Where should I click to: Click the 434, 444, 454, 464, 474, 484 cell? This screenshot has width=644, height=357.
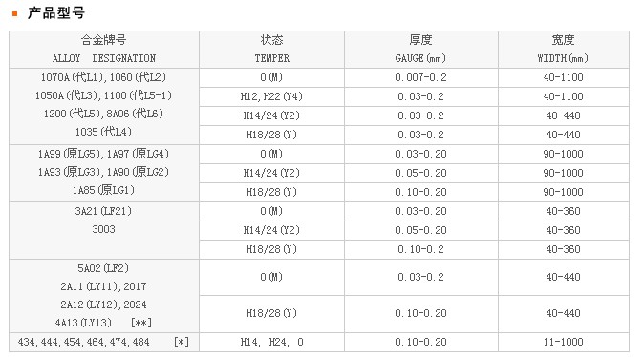tap(84, 342)
